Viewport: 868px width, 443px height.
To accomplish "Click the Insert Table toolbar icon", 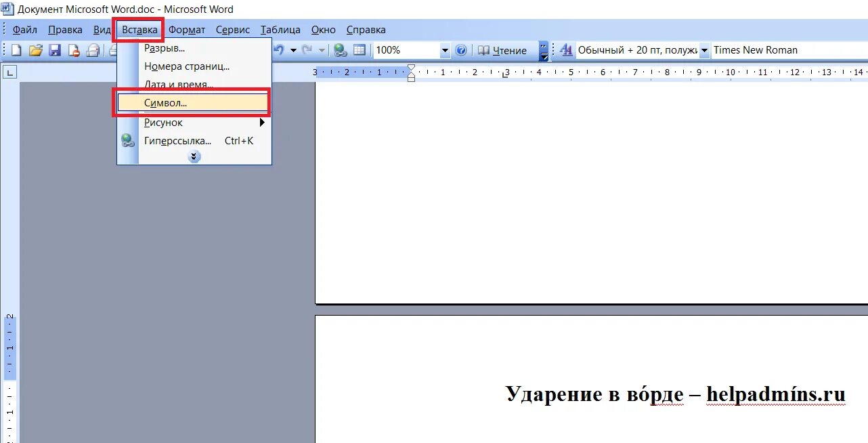I will (360, 50).
